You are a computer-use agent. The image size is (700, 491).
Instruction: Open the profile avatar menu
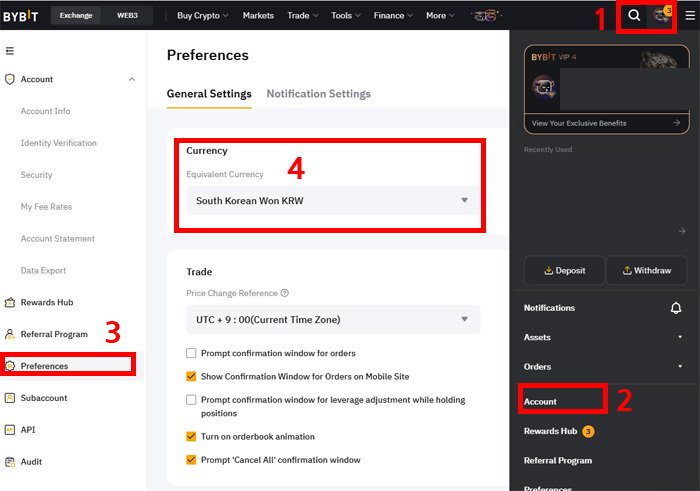662,15
